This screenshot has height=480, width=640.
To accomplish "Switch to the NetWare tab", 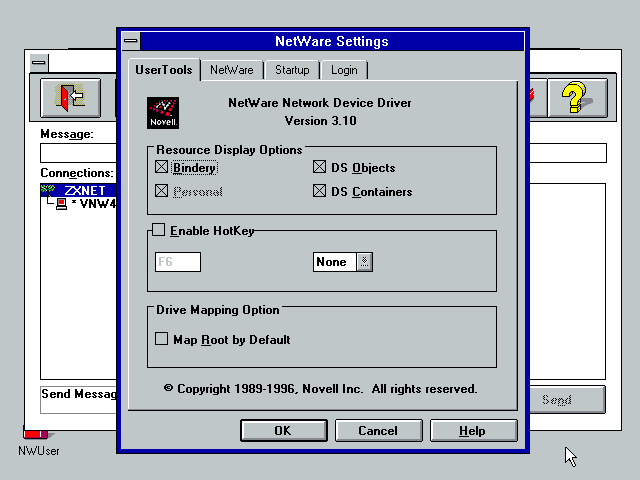I will click(x=231, y=70).
